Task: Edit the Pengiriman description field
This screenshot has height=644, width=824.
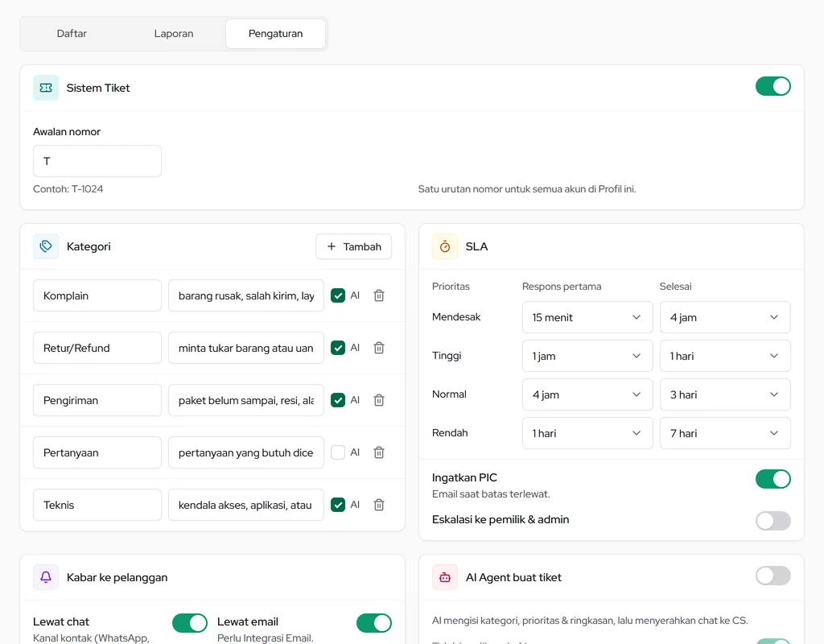Action: pos(246,400)
